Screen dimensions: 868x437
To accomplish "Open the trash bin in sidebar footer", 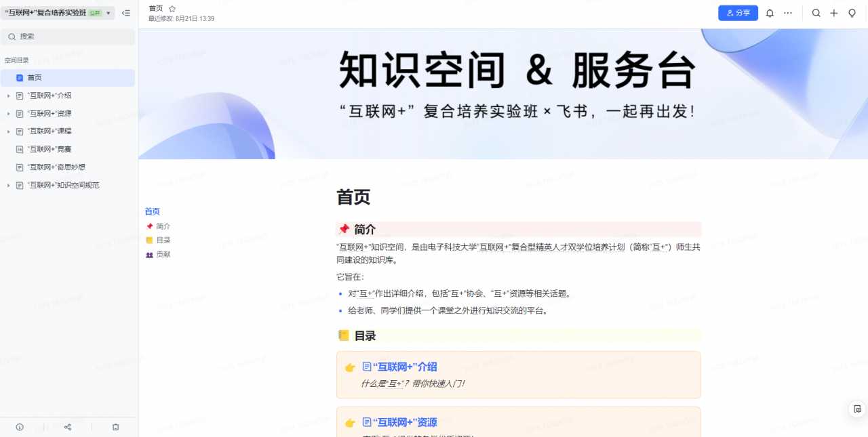I will click(x=115, y=427).
